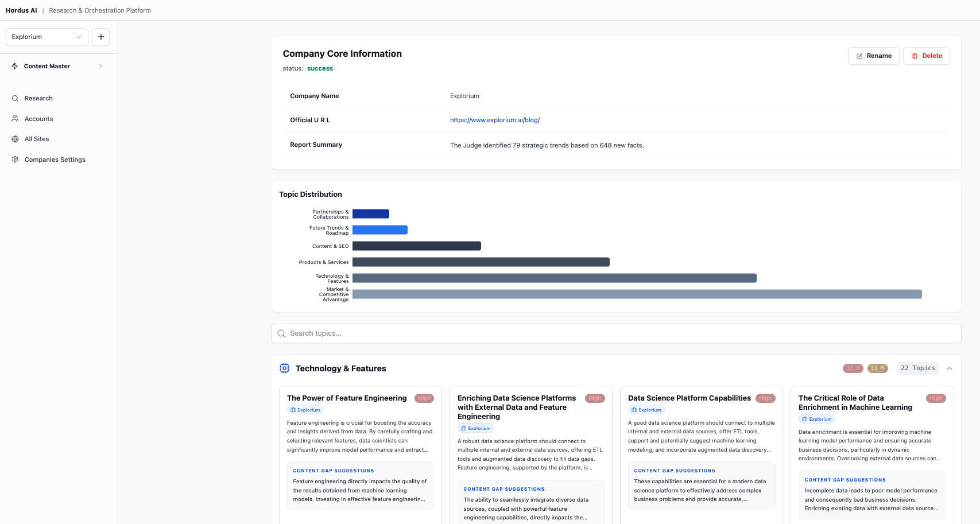Screen dimensions: 980x524
Task: Click the 11 H high-priority badge
Action: (853, 368)
